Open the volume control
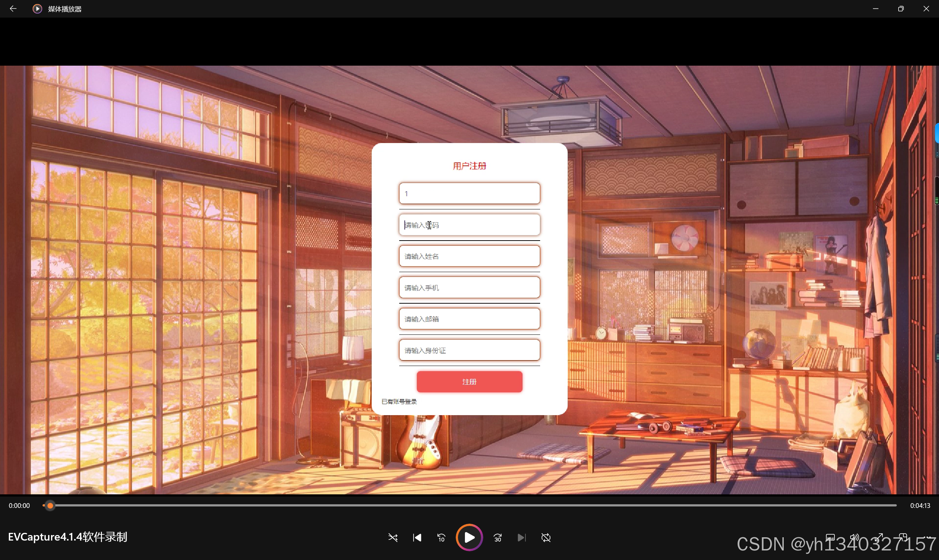 855,537
